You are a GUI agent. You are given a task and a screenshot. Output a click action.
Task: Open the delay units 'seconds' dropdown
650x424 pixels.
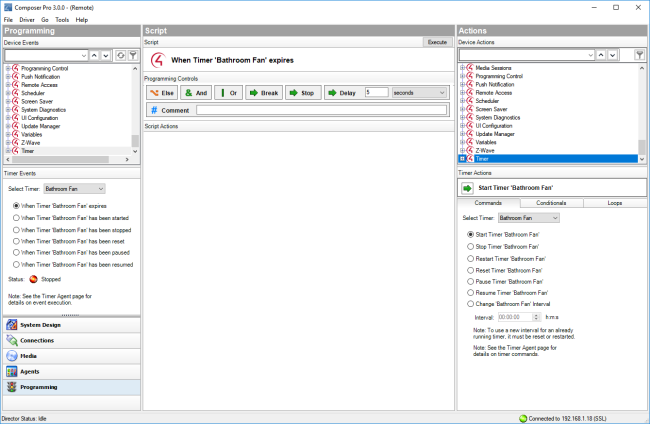click(x=419, y=93)
